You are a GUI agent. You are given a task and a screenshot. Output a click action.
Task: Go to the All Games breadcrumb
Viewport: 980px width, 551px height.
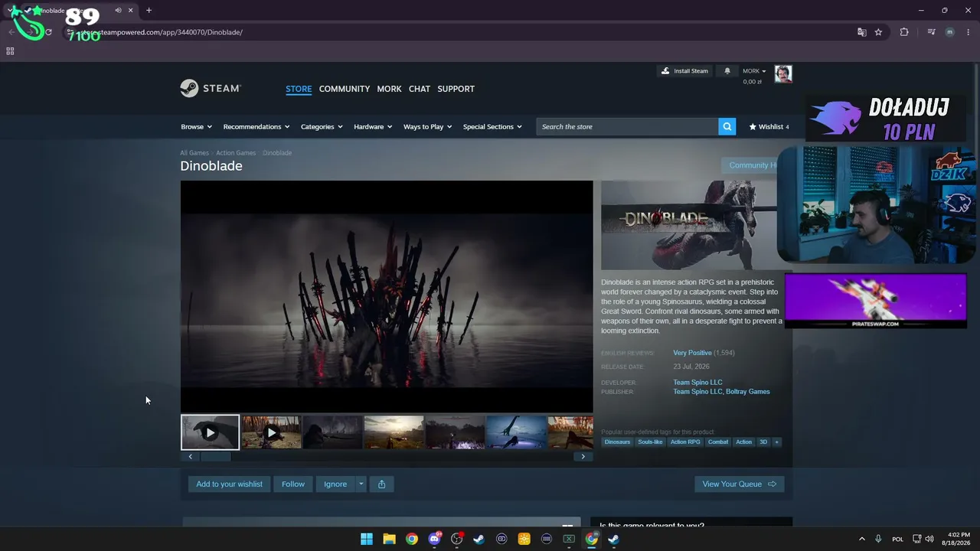(x=194, y=153)
